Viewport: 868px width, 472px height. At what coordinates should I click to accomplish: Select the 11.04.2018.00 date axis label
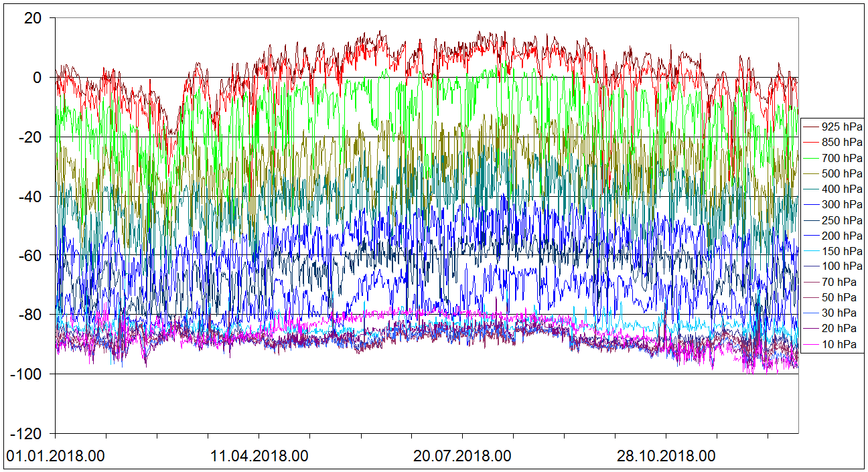tap(259, 457)
